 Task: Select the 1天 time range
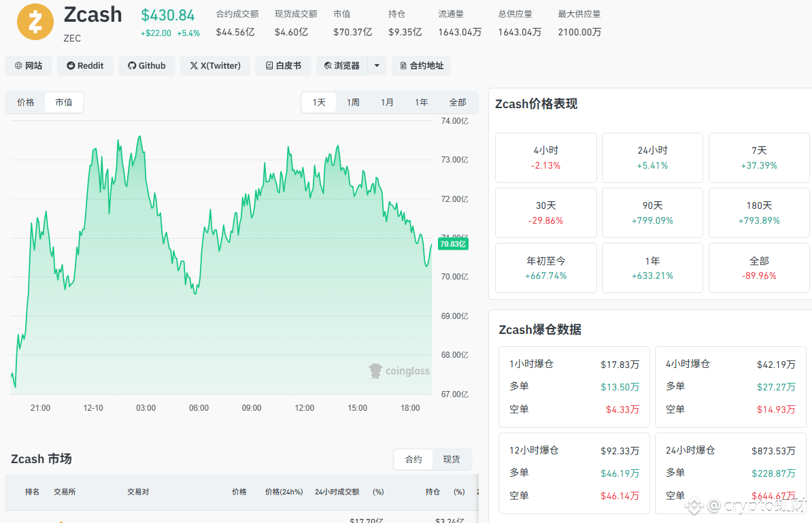(319, 103)
